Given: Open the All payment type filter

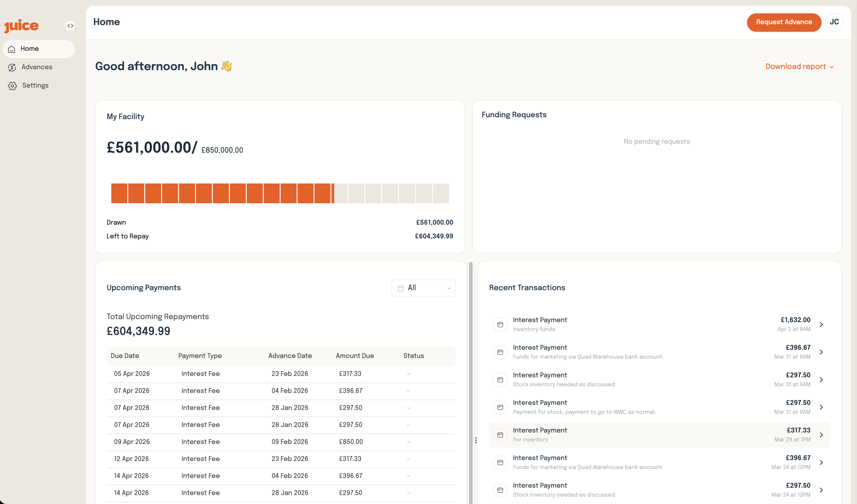Looking at the screenshot, I should (x=423, y=288).
